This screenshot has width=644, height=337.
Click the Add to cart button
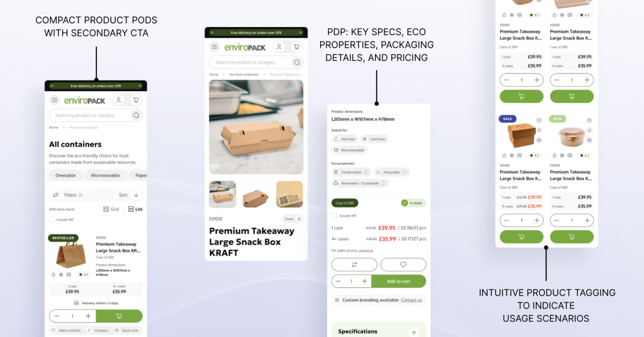click(x=398, y=281)
